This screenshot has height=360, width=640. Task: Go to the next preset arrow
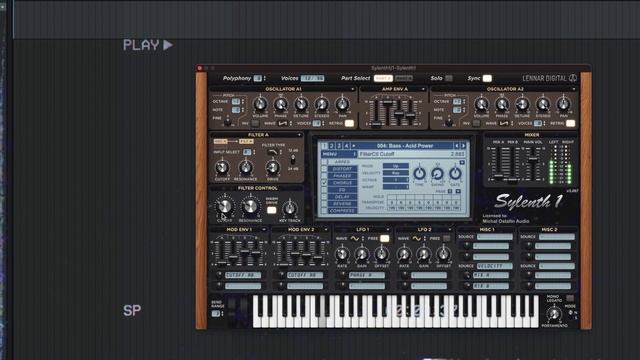pyautogui.click(x=464, y=146)
